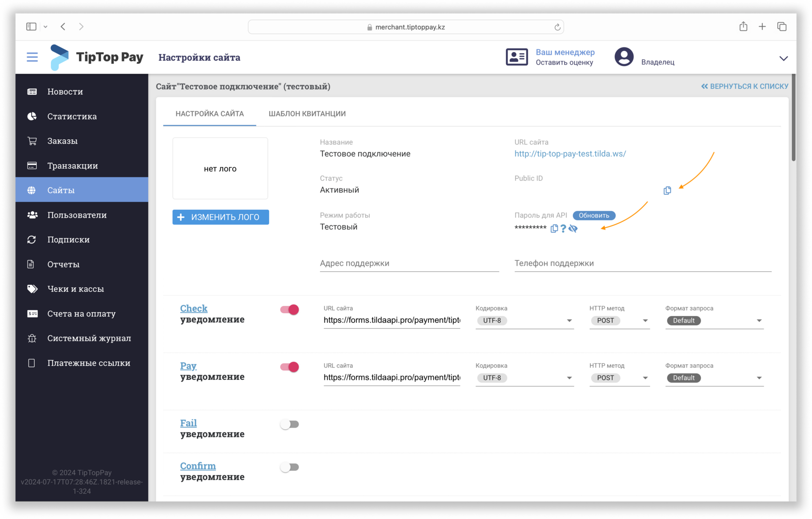Copy the API password using copy icon
Image resolution: width=812 pixels, height=519 pixels.
click(554, 229)
